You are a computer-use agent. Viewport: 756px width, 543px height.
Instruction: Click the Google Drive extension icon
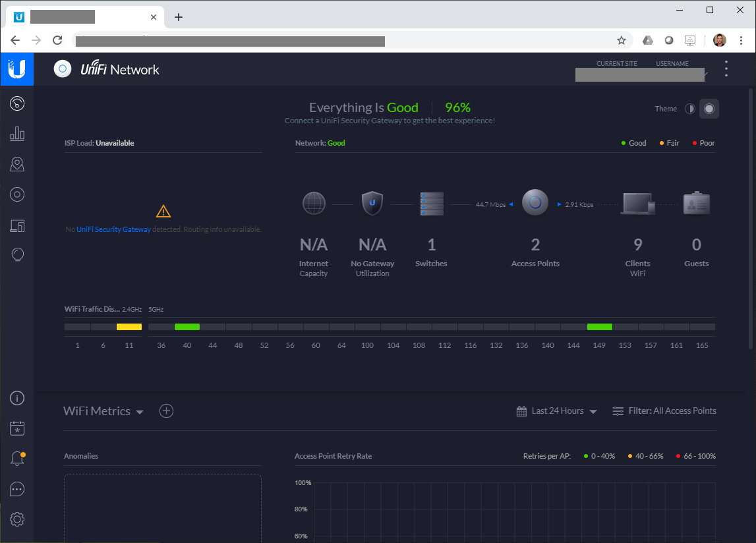647,40
